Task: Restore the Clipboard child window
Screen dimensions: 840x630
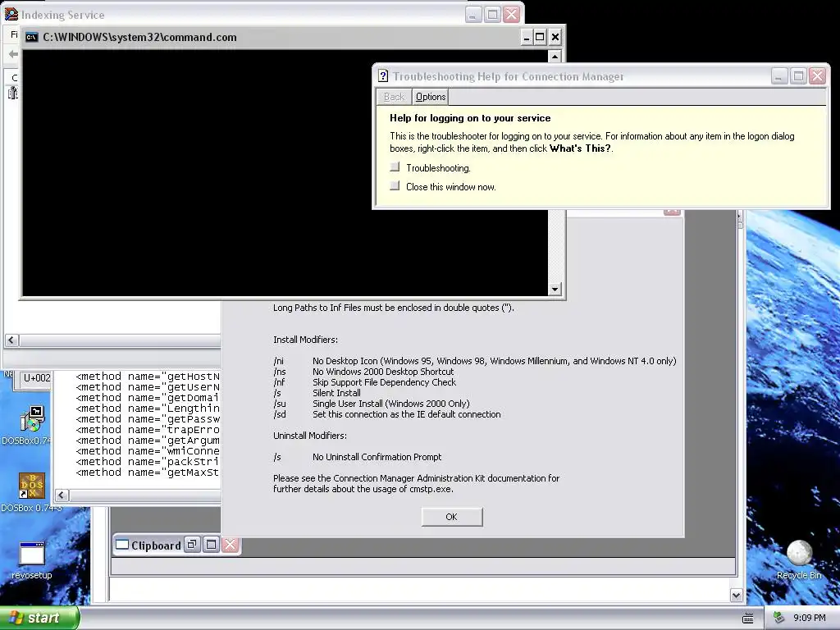Action: point(192,545)
